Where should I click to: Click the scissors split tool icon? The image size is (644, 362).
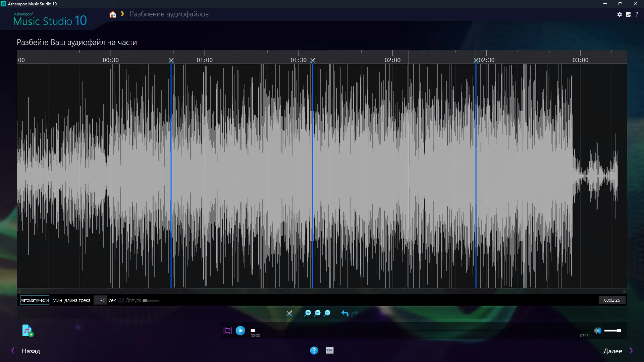289,313
